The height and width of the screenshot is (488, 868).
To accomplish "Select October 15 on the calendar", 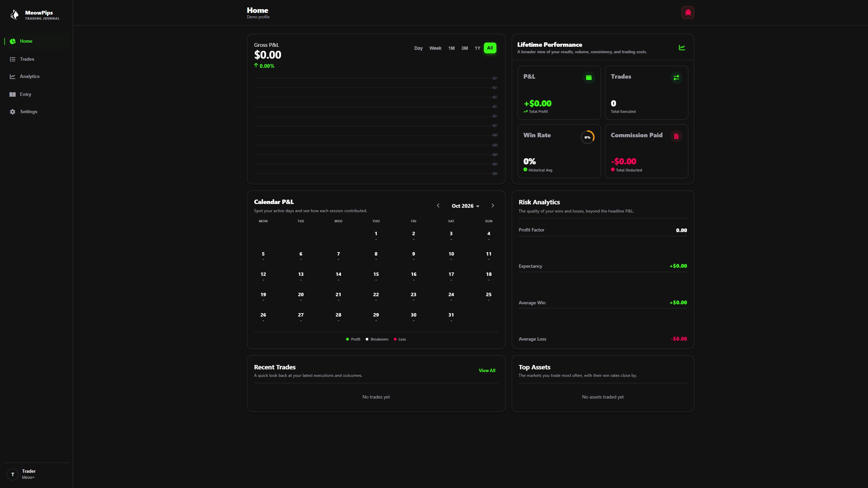I will (376, 276).
